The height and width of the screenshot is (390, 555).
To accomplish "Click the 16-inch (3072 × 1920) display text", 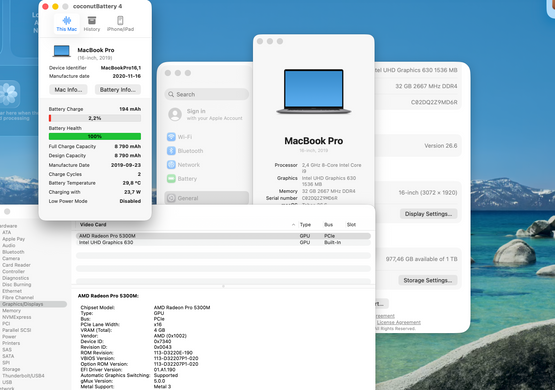I will 428,193.
